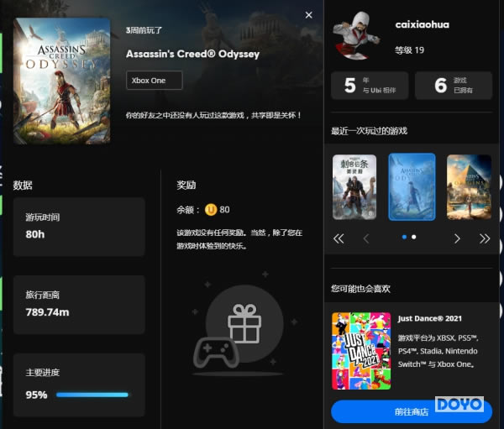Click the 3周前玩了 last played text
This screenshot has width=504, height=429.
coord(144,30)
